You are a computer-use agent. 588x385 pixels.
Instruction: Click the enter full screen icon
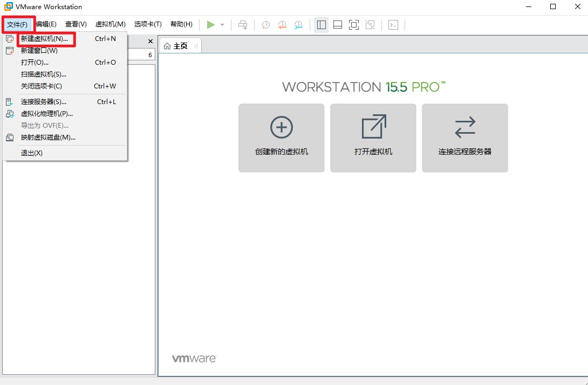point(354,25)
